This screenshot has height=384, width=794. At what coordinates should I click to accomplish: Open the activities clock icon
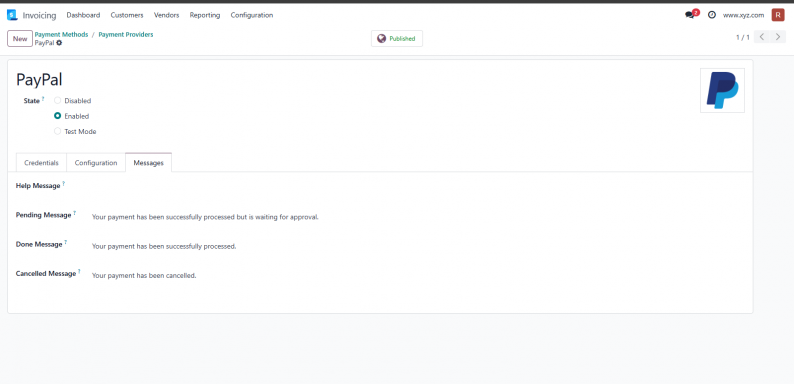tap(711, 15)
